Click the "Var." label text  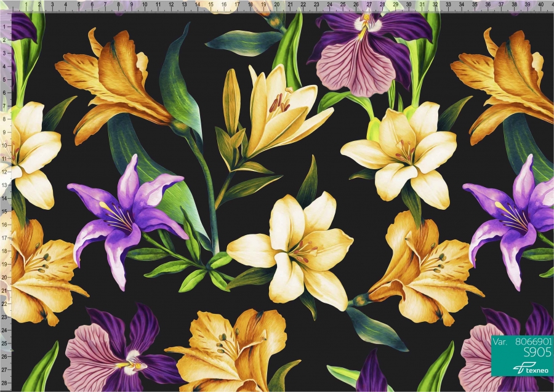point(500,342)
